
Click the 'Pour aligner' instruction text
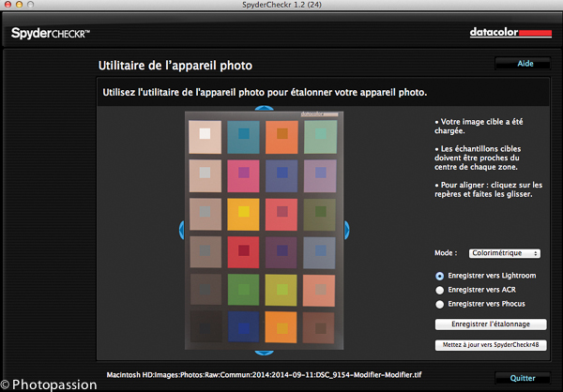[489, 189]
